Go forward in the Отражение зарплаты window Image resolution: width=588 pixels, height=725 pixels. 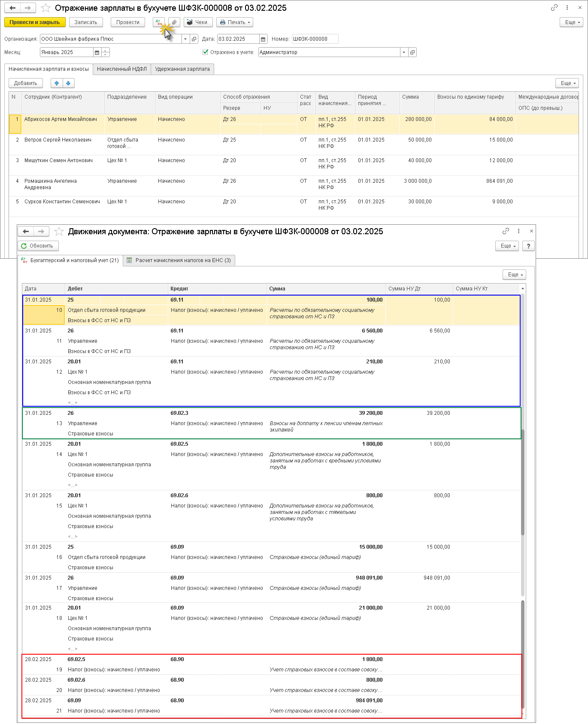pyautogui.click(x=27, y=8)
